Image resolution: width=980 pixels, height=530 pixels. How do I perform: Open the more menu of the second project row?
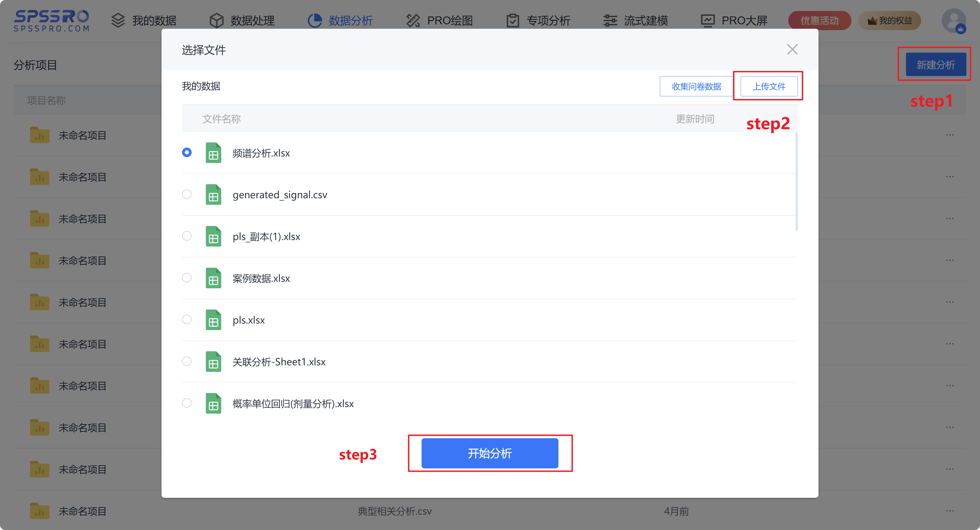click(950, 177)
